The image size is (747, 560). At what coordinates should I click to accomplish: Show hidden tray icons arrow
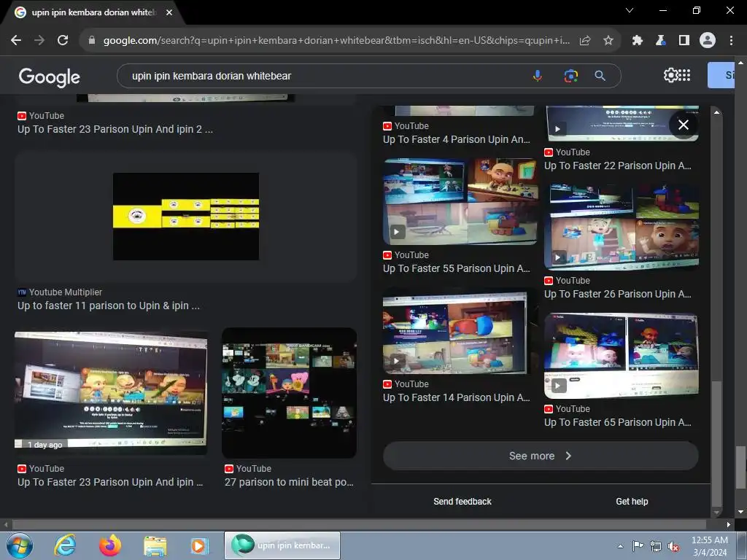point(620,546)
